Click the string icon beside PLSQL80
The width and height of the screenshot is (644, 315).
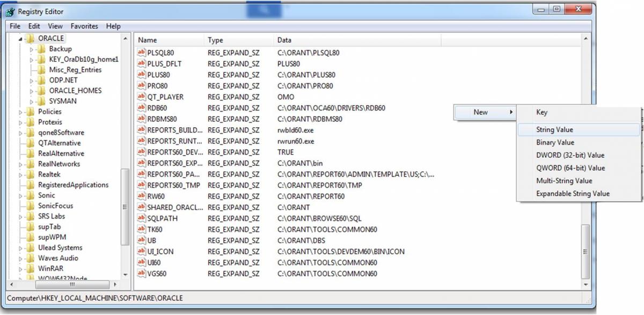pyautogui.click(x=142, y=53)
